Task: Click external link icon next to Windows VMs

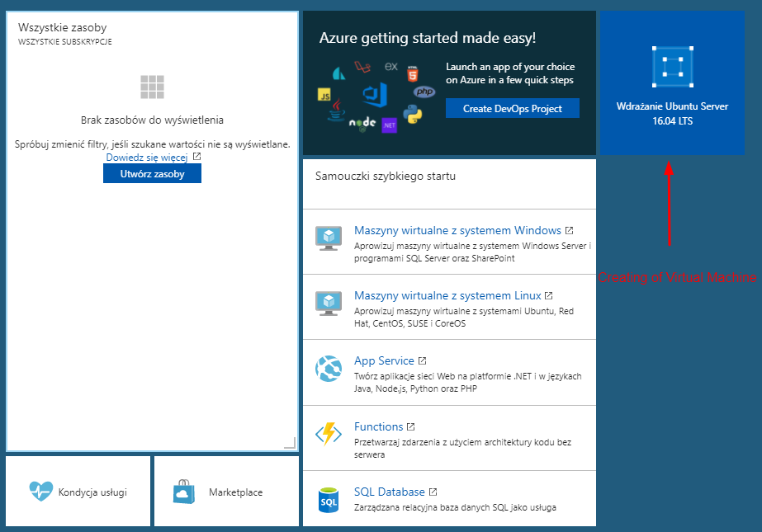Action: tap(569, 230)
